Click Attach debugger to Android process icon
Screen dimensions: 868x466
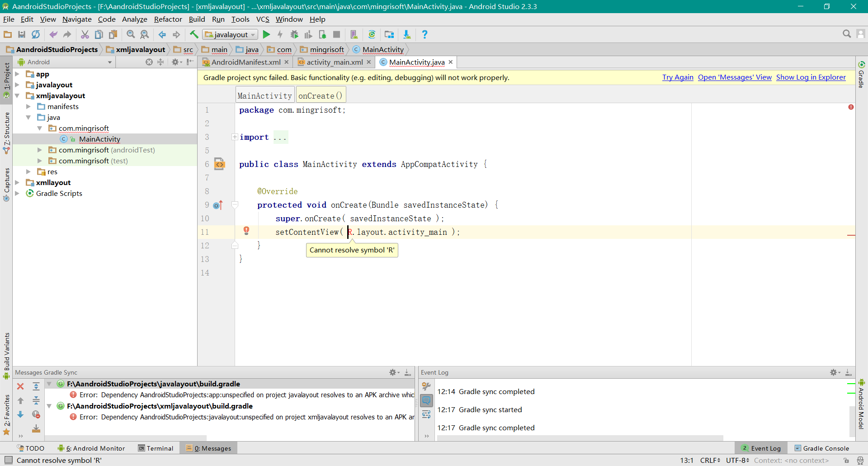322,34
